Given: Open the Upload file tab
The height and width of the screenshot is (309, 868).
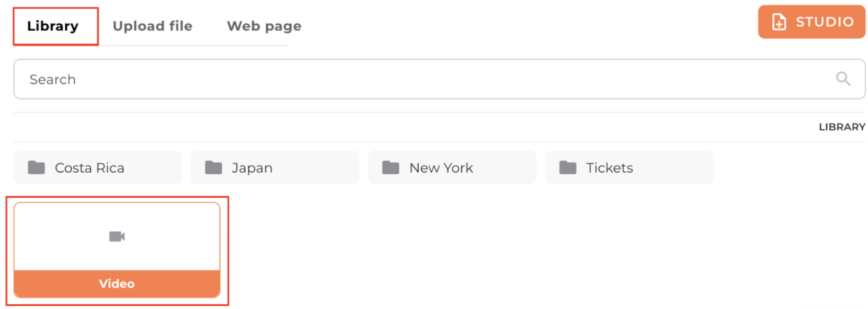Looking at the screenshot, I should click(153, 26).
